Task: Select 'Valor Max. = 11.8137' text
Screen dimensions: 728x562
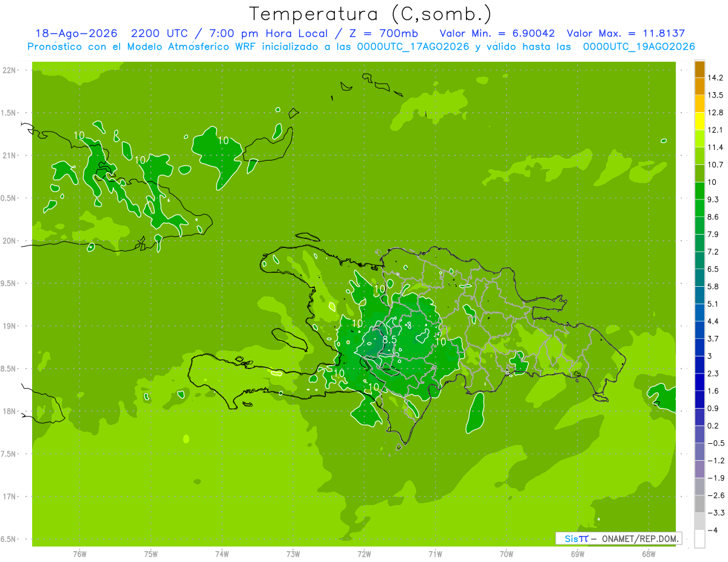Action: click(625, 33)
